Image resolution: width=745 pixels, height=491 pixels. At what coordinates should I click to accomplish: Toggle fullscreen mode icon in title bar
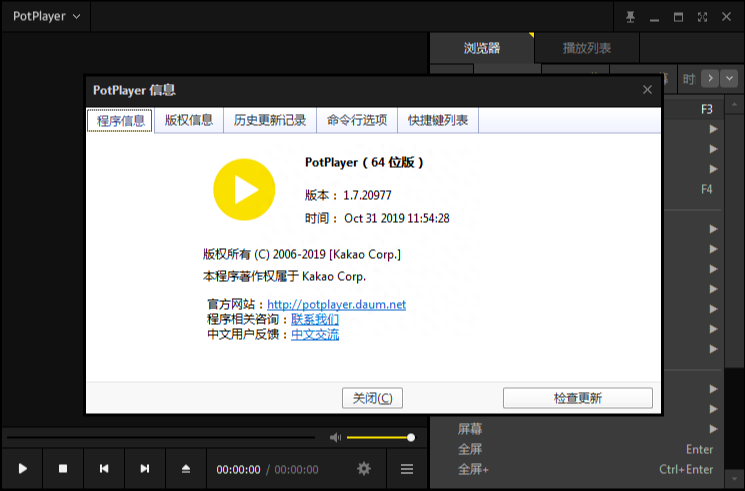[x=703, y=17]
